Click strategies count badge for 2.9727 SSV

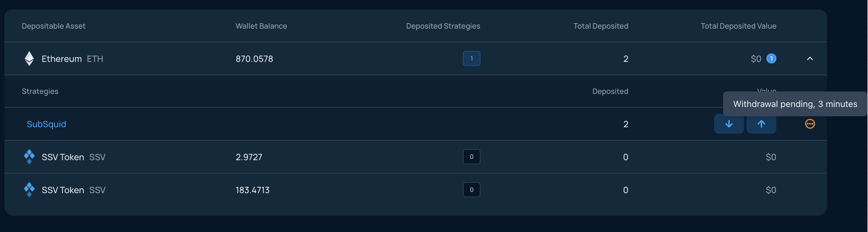(x=471, y=157)
